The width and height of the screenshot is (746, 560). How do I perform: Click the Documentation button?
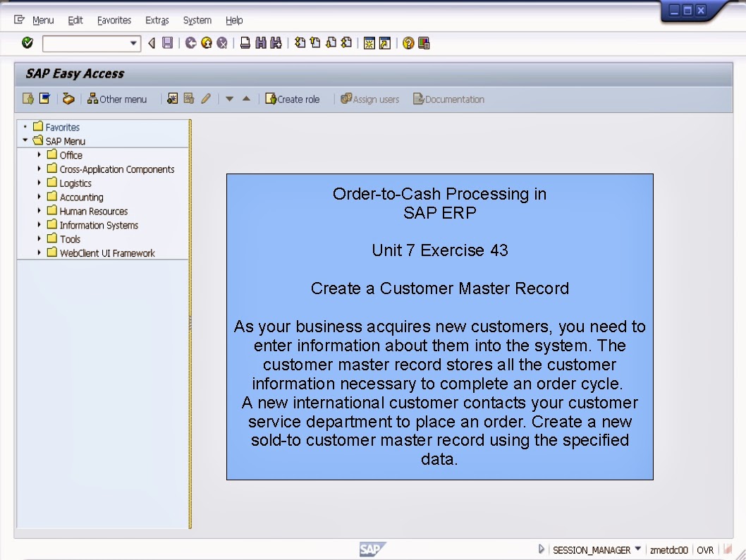[x=448, y=99]
